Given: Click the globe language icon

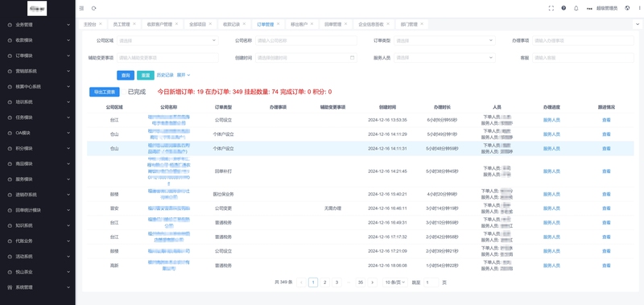Looking at the screenshot, I should click(x=627, y=8).
